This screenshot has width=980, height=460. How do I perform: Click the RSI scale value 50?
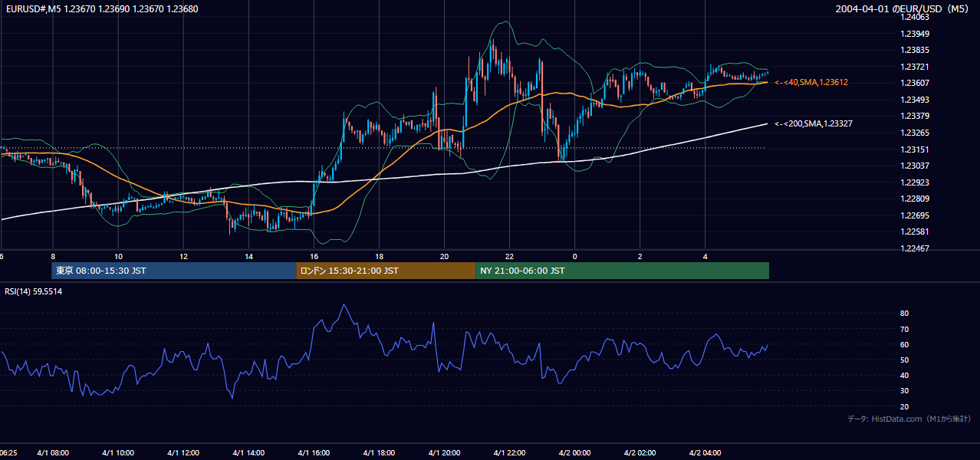[904, 360]
